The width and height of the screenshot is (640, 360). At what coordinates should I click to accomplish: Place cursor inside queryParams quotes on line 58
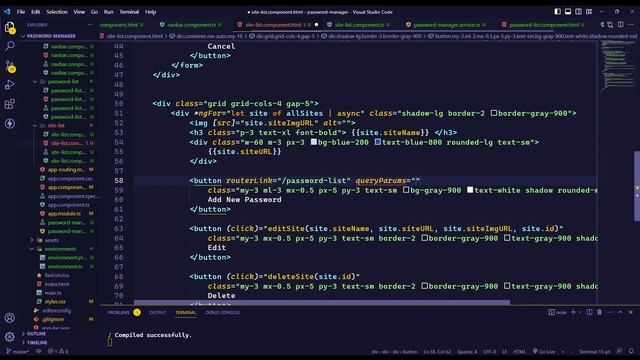(x=415, y=180)
